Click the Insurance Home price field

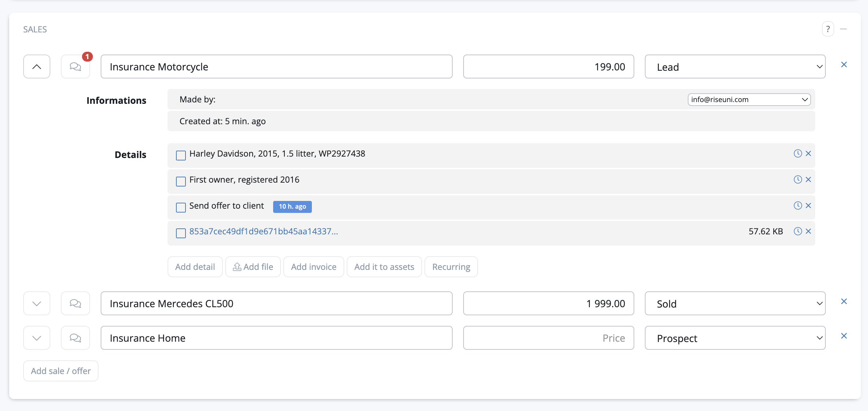548,338
